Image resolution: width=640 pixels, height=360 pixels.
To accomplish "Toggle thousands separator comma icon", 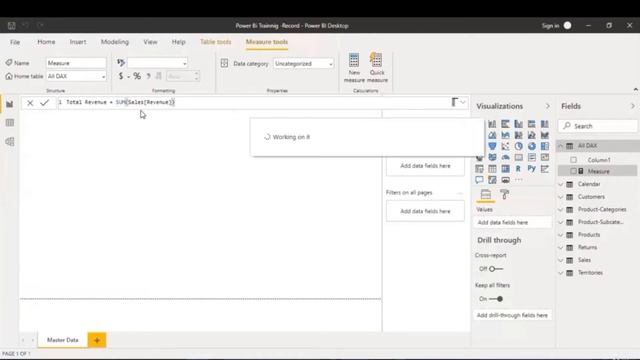I will click(149, 76).
